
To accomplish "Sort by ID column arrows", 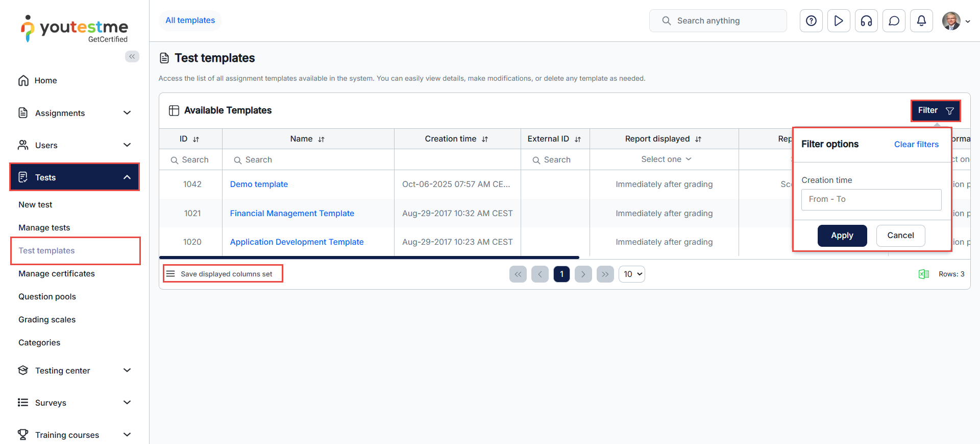I will [196, 139].
